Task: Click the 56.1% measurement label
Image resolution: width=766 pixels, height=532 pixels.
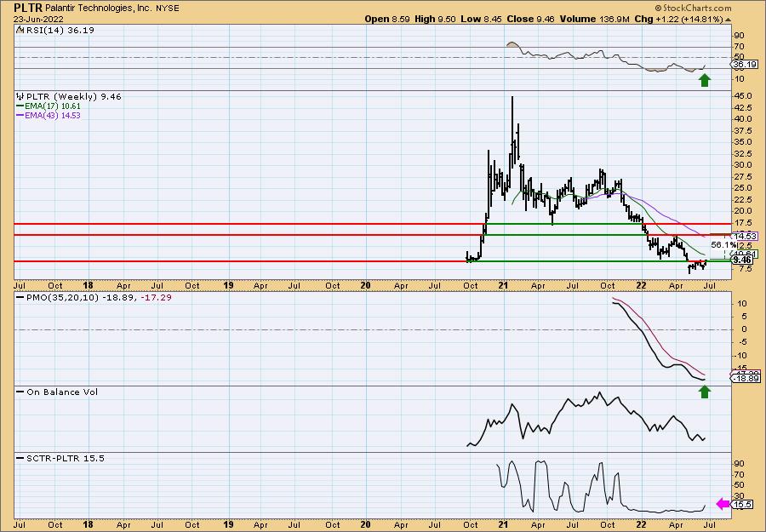Action: click(x=723, y=244)
